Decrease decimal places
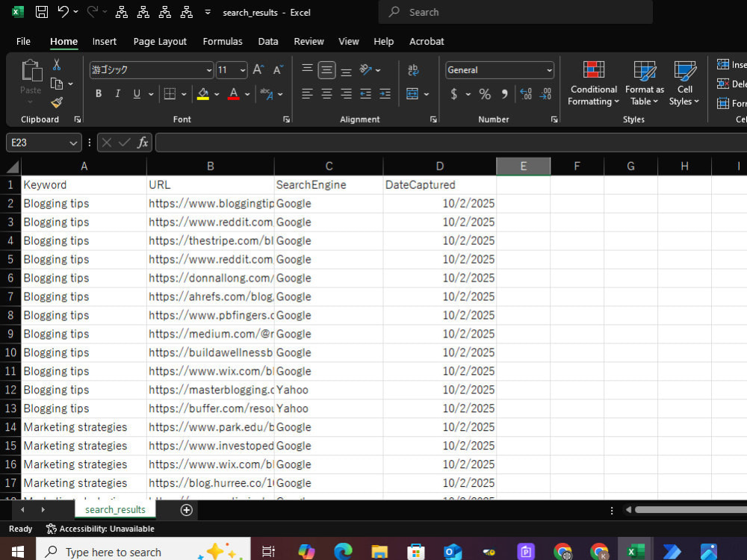This screenshot has width=747, height=560. pyautogui.click(x=545, y=94)
